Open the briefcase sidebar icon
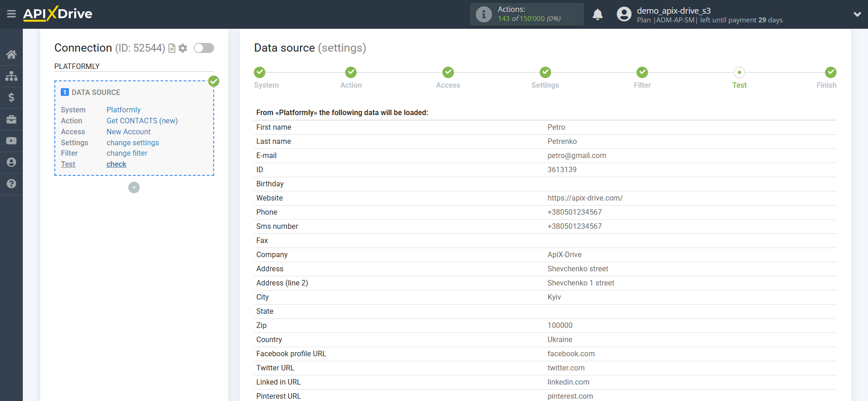Image resolution: width=868 pixels, height=401 pixels. [x=11, y=119]
